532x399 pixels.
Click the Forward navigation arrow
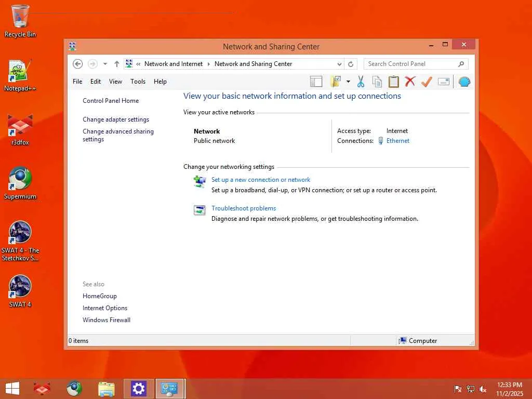(x=92, y=64)
